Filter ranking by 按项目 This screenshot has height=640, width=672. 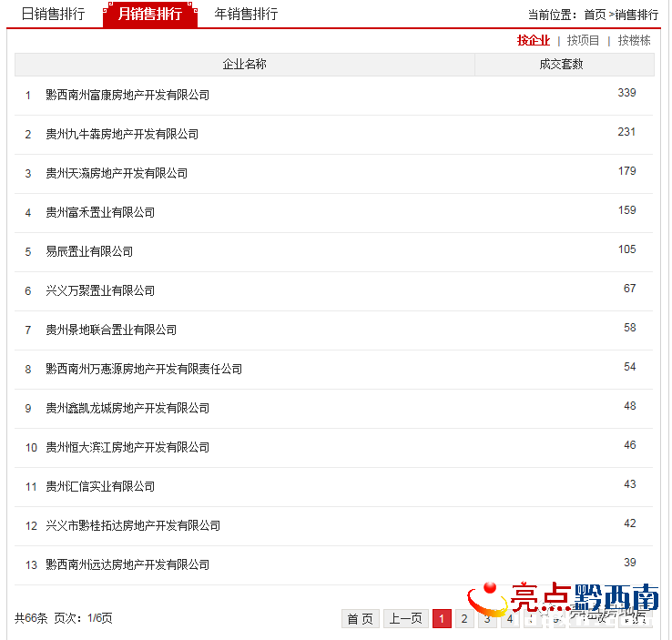pos(583,40)
